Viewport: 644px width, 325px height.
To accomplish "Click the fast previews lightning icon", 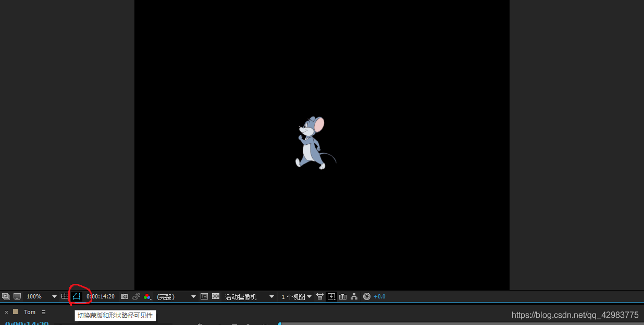I will (331, 296).
